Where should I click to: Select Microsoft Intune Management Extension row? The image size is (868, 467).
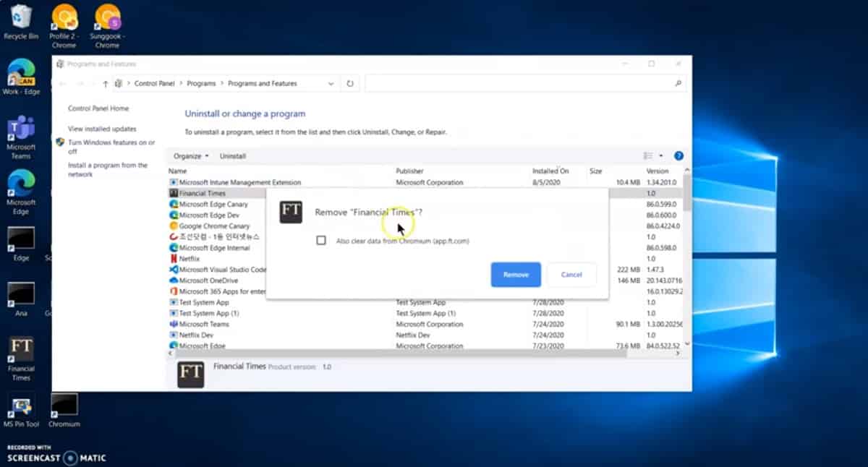point(425,183)
